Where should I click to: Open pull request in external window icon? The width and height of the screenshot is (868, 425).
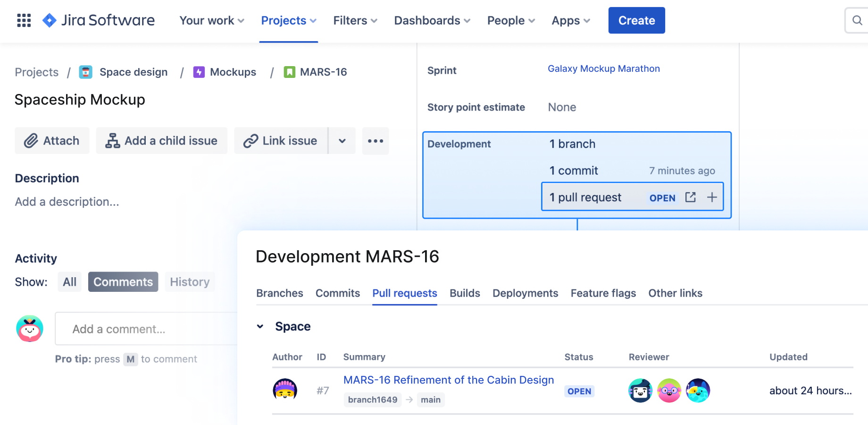pos(691,197)
